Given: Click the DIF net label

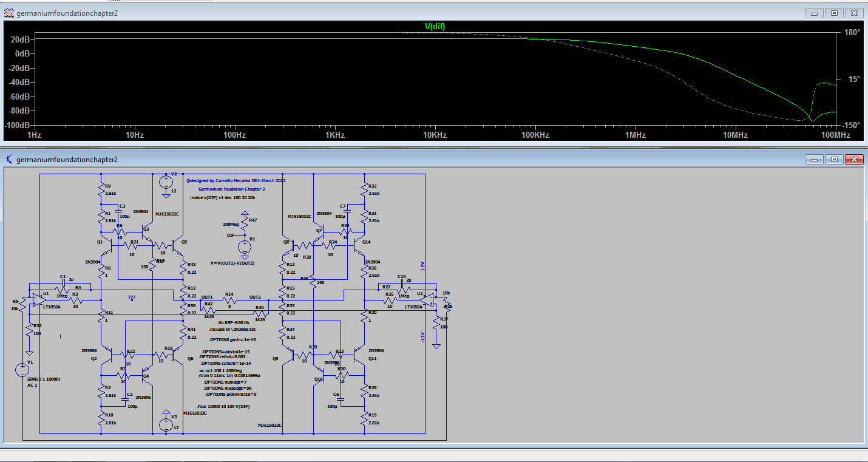Looking at the screenshot, I should tap(231, 234).
